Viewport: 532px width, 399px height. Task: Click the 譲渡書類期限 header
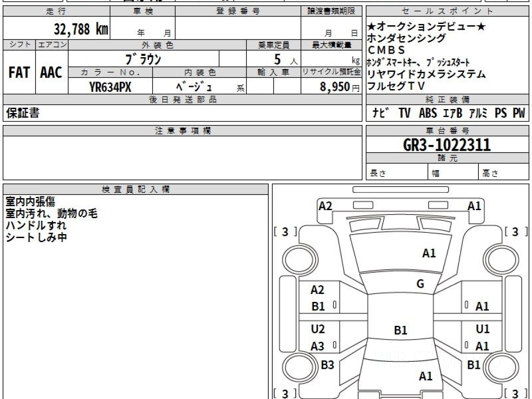pos(331,12)
